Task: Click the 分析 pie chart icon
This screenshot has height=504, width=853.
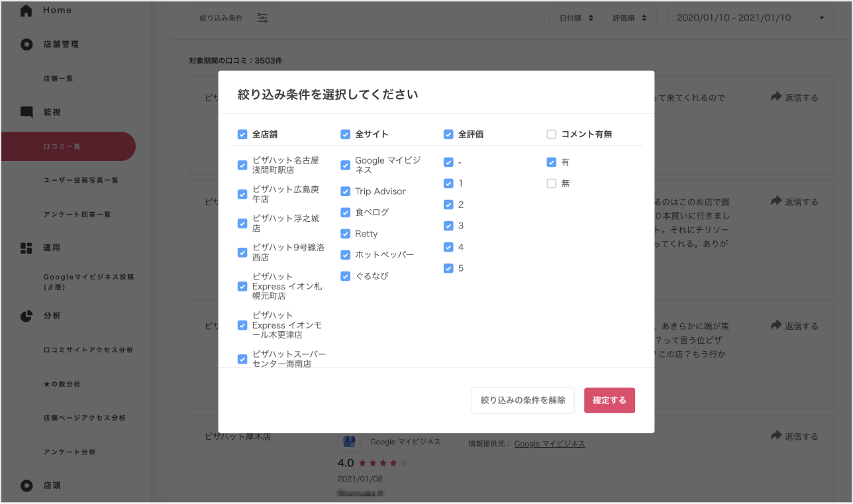Action: [26, 316]
